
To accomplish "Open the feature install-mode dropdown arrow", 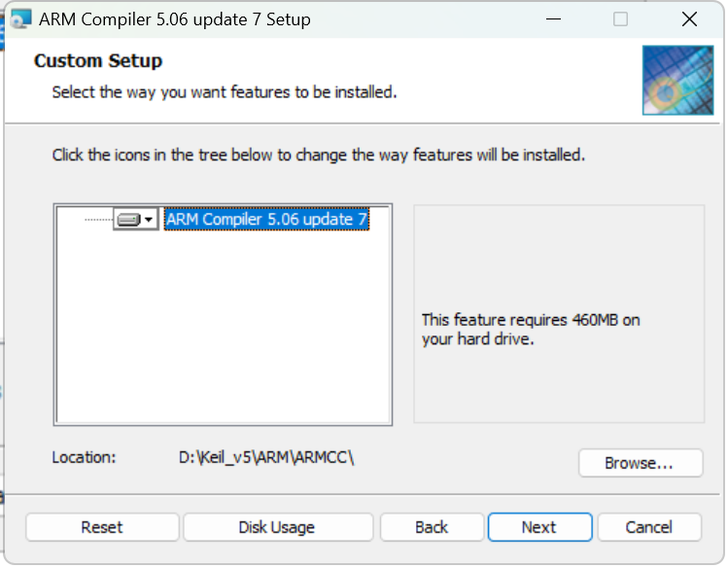I will click(x=149, y=219).
